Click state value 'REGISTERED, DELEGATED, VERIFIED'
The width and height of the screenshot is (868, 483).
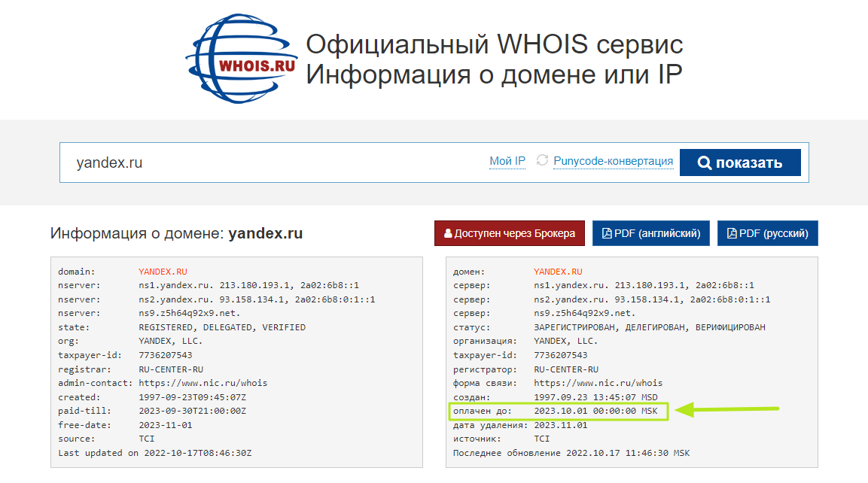pyautogui.click(x=222, y=327)
